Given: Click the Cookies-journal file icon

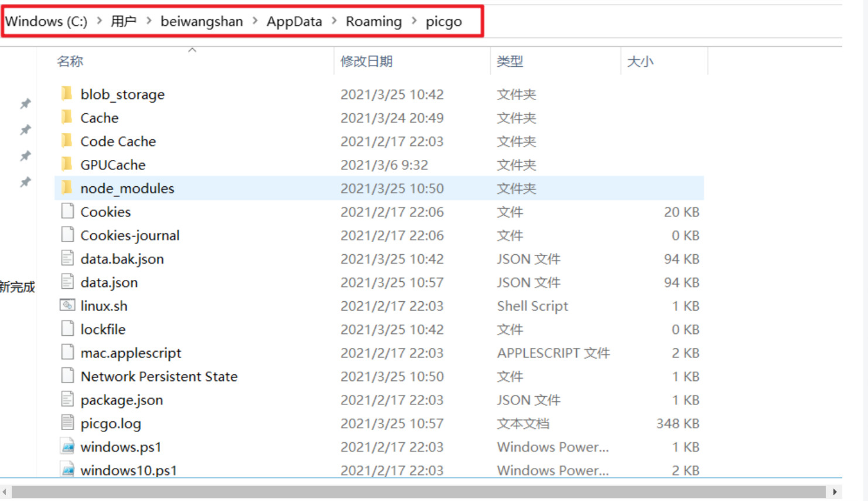Looking at the screenshot, I should click(67, 234).
